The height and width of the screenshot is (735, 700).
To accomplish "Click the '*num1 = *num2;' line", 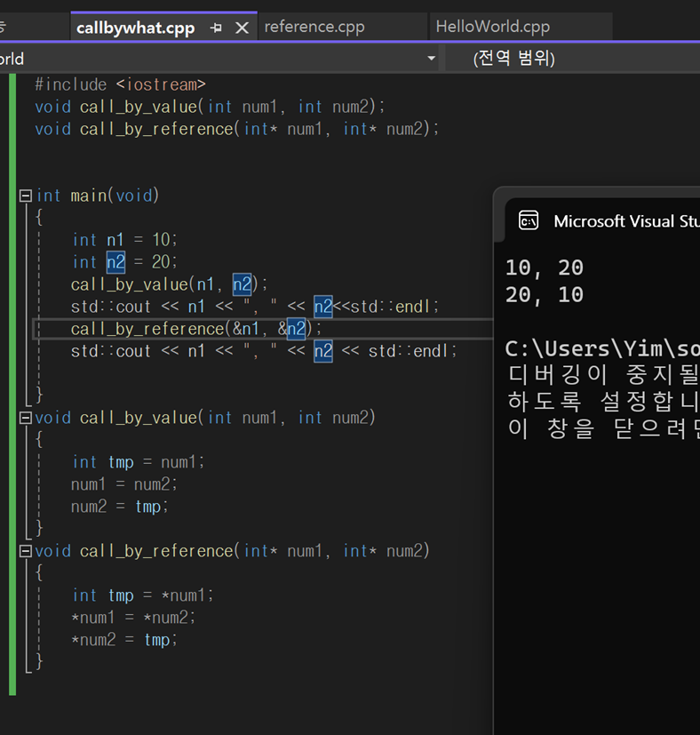I will pos(133,618).
